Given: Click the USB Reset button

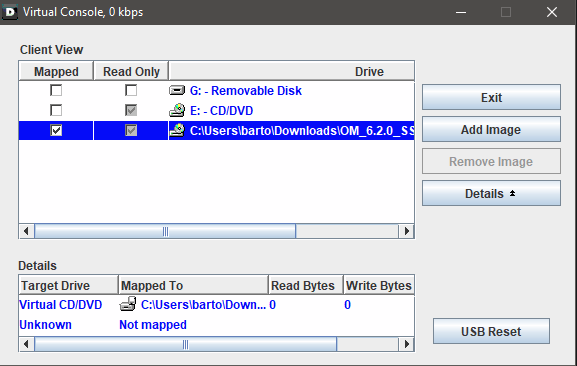Looking at the screenshot, I should 491,331.
